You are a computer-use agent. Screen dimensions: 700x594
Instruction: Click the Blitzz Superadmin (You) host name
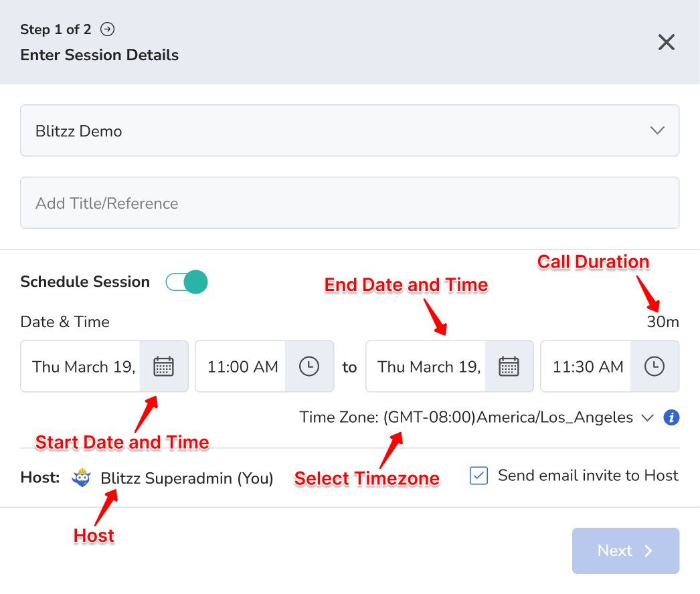pos(187,478)
